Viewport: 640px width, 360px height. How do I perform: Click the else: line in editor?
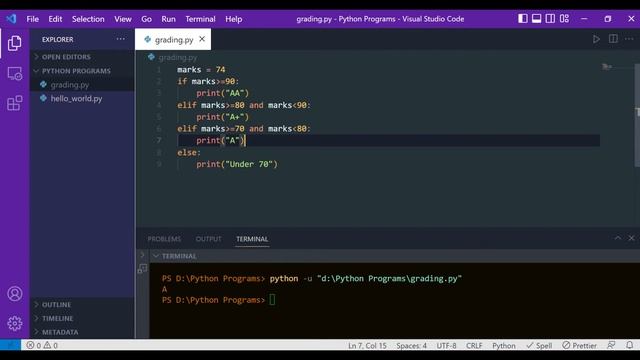point(189,153)
